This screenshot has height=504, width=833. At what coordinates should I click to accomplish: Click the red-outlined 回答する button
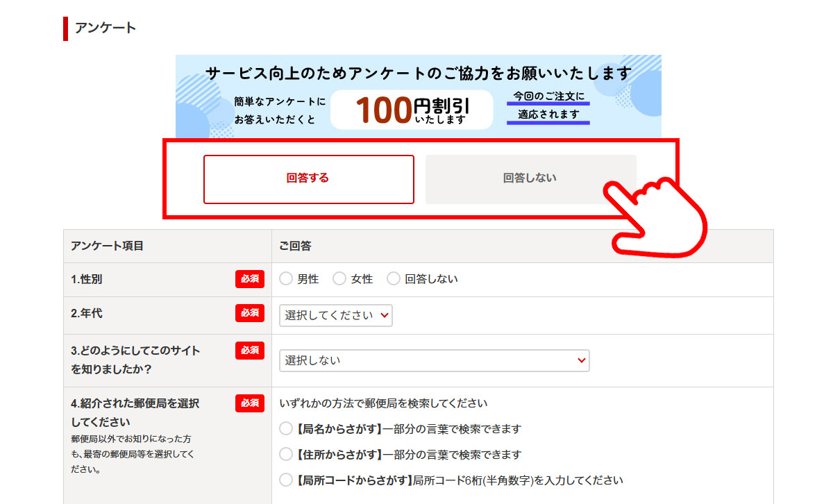[308, 178]
